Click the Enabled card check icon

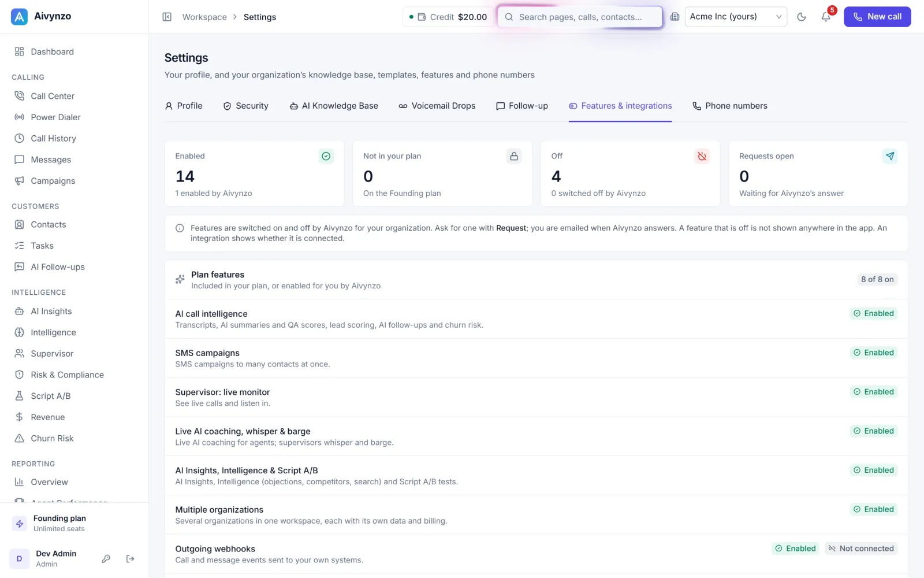[x=326, y=156]
